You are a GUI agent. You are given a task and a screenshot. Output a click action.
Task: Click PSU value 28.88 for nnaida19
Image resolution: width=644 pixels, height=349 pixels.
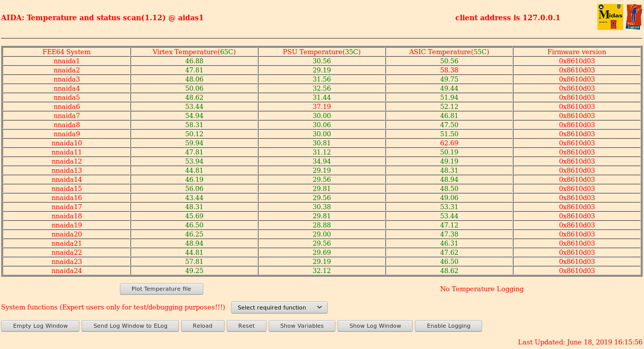coord(322,225)
